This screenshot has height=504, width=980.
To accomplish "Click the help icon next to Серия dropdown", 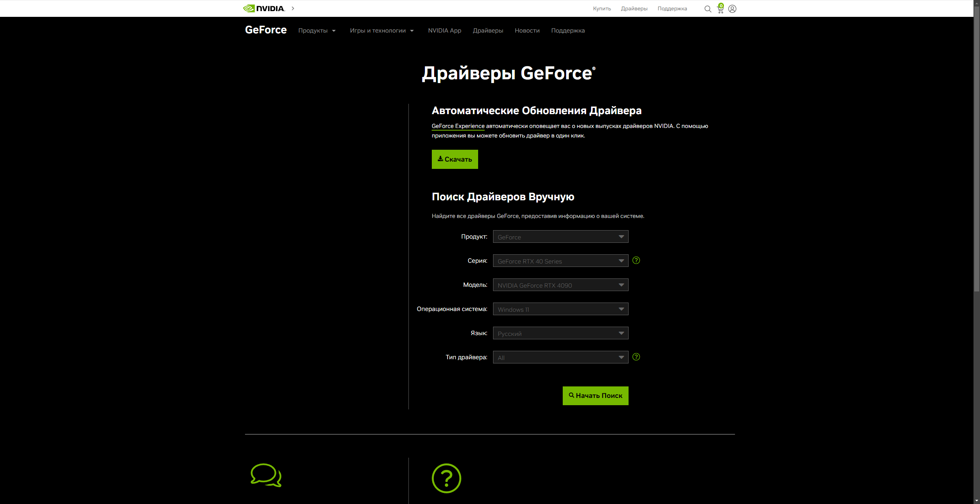I will (636, 260).
